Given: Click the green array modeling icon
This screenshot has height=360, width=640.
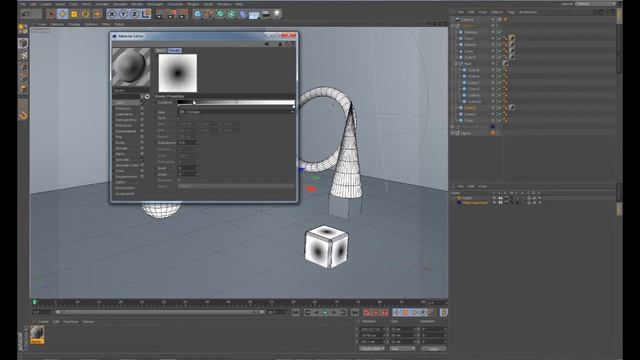Looking at the screenshot, I should (231, 14).
